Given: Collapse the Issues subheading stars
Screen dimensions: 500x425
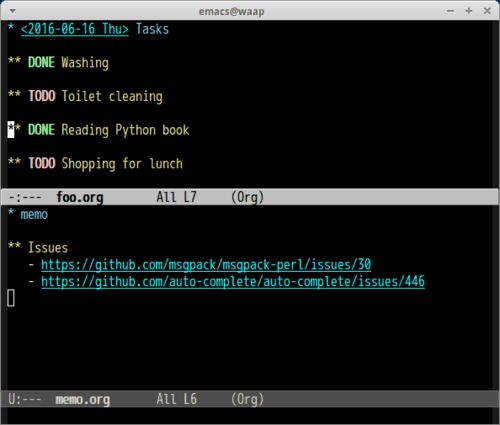Looking at the screenshot, I should (14, 246).
